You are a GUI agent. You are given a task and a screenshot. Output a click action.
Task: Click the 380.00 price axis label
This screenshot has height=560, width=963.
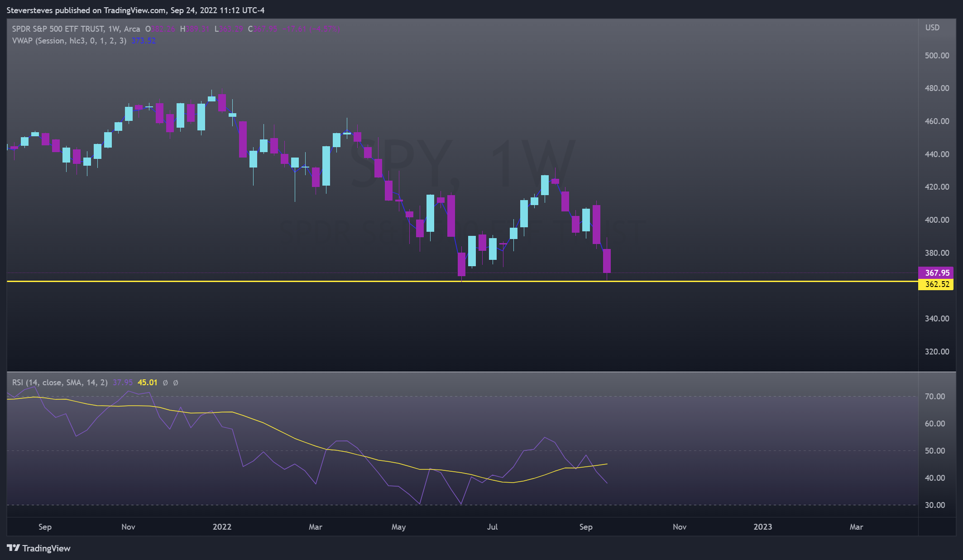[x=937, y=253]
